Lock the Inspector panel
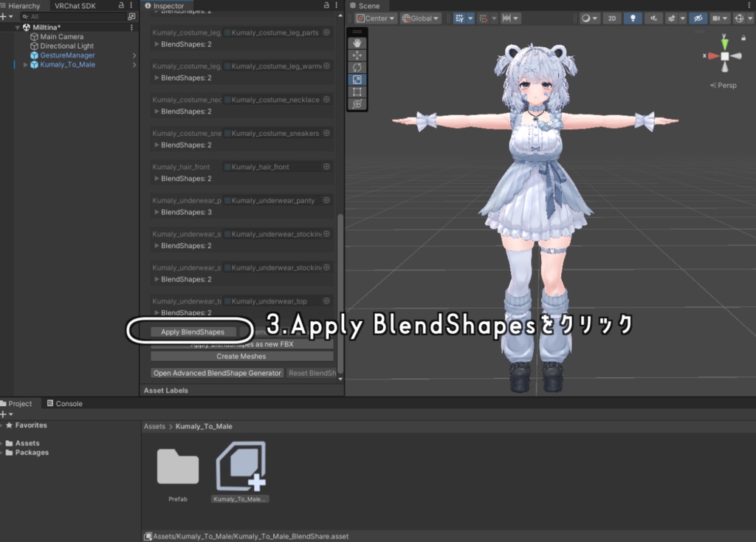 pyautogui.click(x=326, y=5)
